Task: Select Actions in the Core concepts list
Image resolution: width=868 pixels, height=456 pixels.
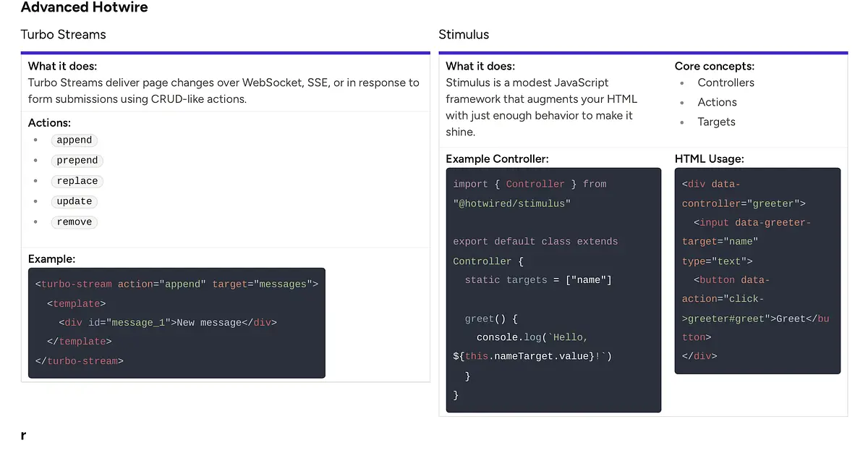Action: (x=717, y=102)
